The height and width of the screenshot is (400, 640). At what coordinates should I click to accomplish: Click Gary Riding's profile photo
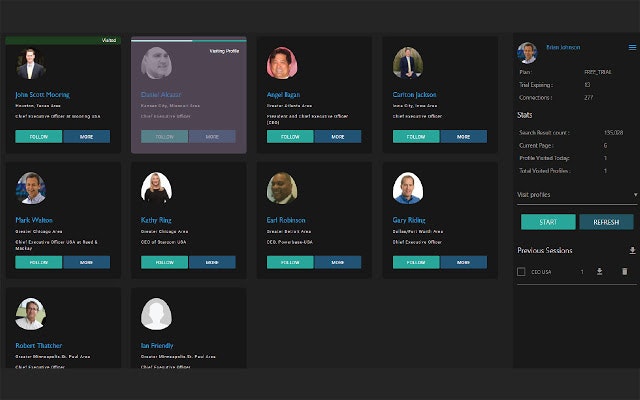tap(408, 188)
